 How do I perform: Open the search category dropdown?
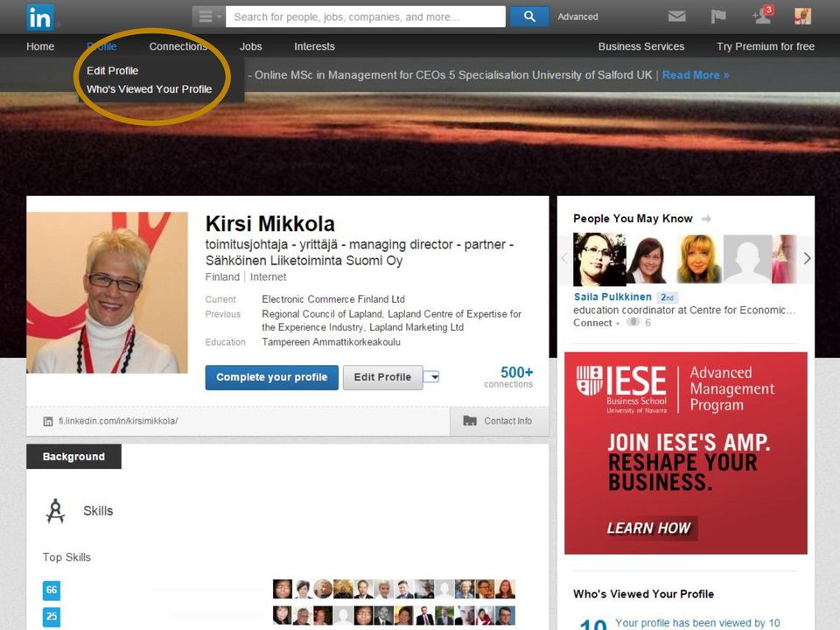coord(209,17)
